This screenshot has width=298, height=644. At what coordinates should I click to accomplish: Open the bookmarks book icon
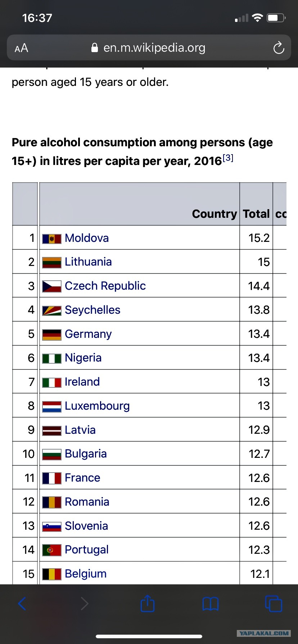coord(211,604)
